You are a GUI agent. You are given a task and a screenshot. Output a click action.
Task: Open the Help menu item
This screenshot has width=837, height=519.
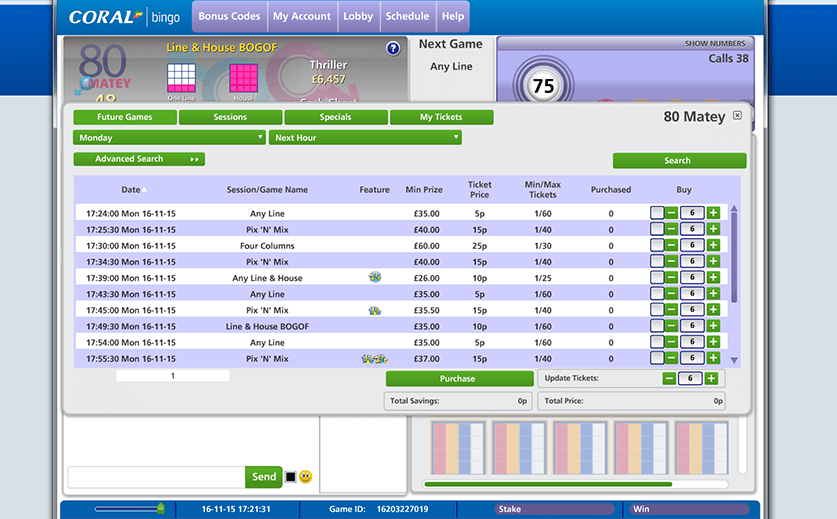coord(453,17)
